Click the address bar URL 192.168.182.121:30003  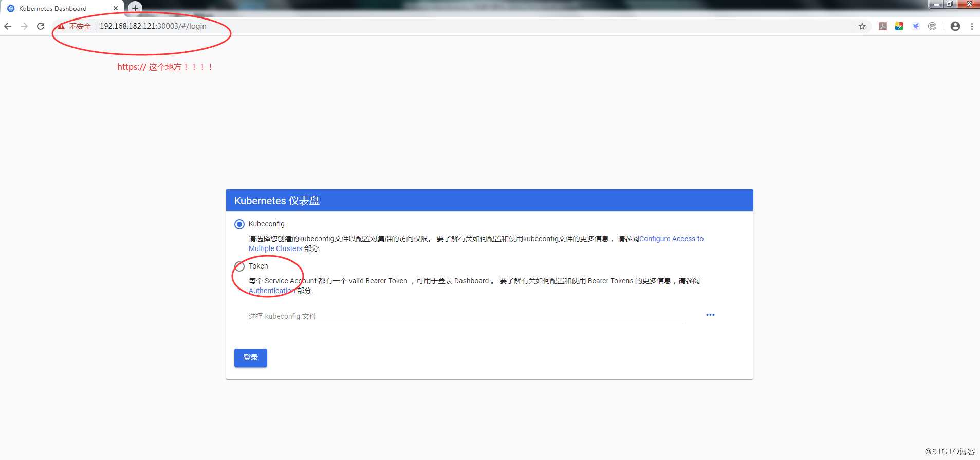(153, 26)
